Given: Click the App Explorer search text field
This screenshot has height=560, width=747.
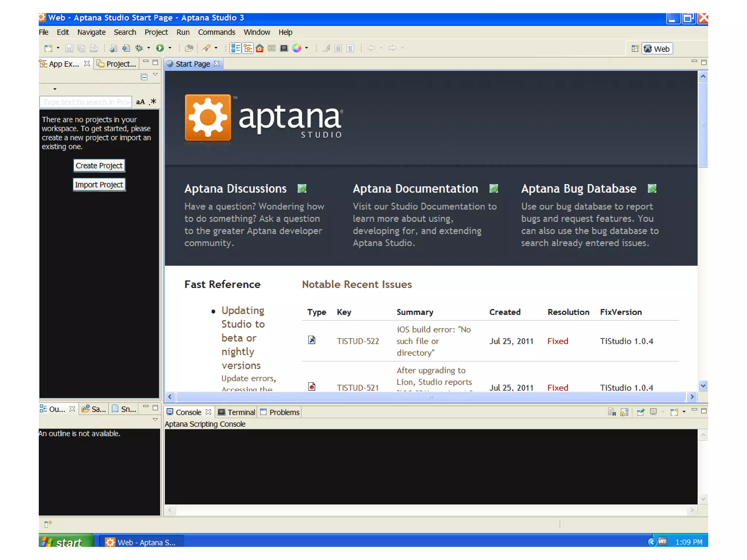Looking at the screenshot, I should click(x=85, y=102).
